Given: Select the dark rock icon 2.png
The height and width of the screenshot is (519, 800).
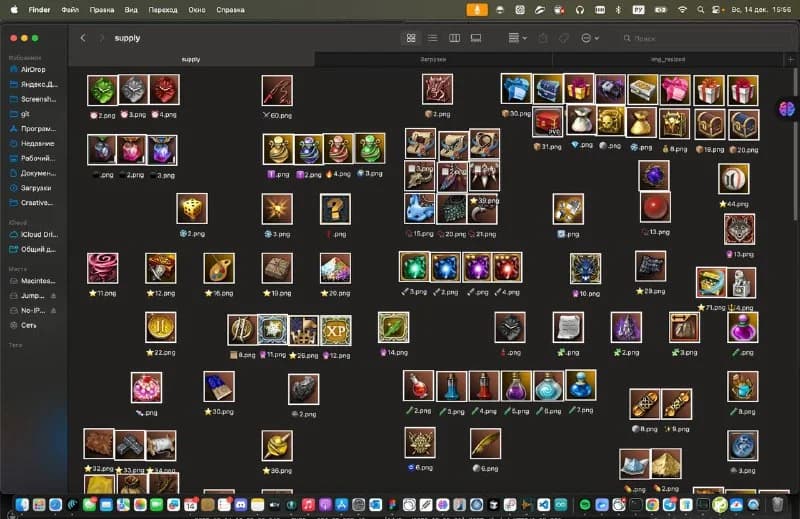Looking at the screenshot, I should coord(304,389).
